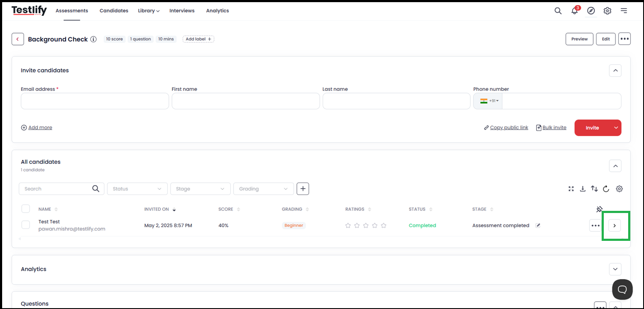644x309 pixels.
Task: Focus the Phone number field
Action: point(561,101)
